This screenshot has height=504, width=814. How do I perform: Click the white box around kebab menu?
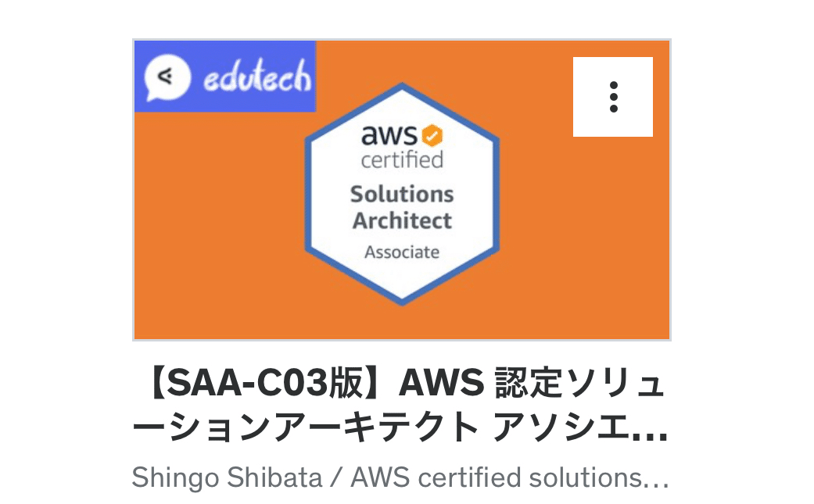pos(612,97)
